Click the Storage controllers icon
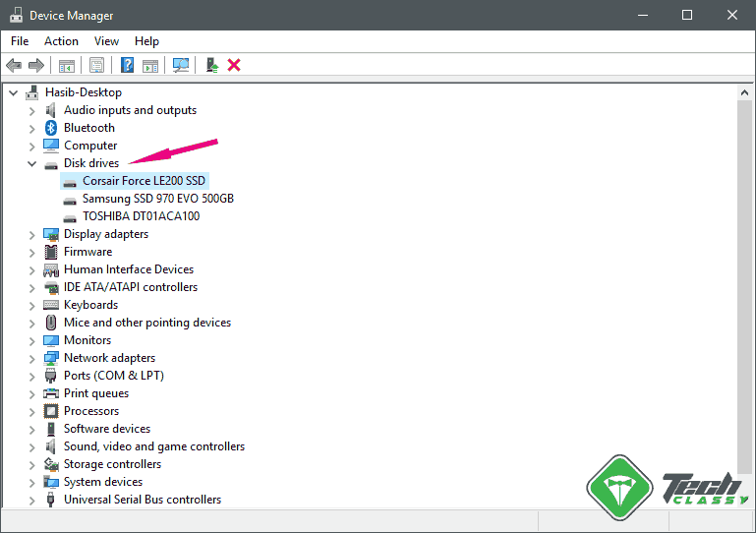 click(50, 464)
